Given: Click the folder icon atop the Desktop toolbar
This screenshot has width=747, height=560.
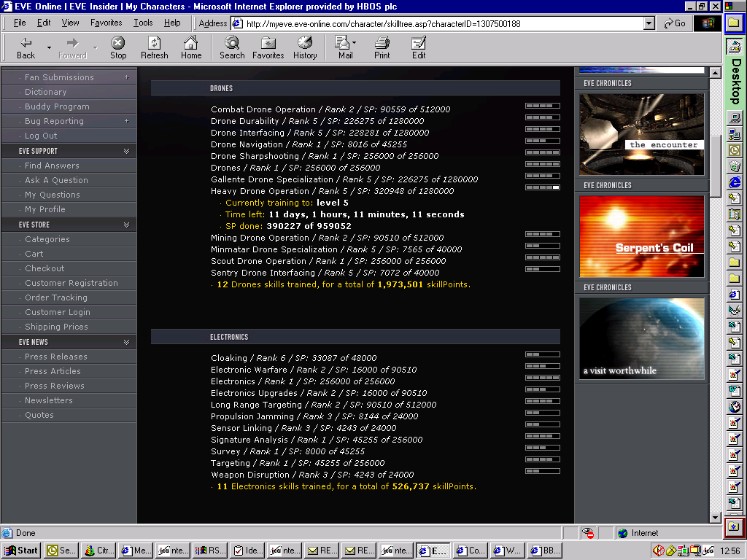Looking at the screenshot, I should [734, 23].
